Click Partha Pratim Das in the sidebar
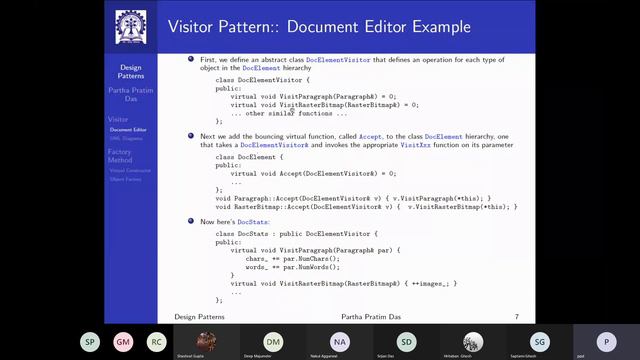This screenshot has width=640, height=360. point(131,94)
